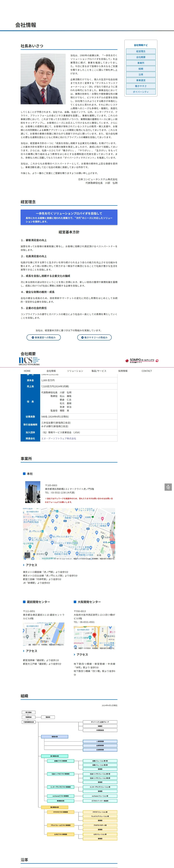174x868 pixels.
Task: Click 働きやすさへの取組み button
Action: tap(94, 337)
